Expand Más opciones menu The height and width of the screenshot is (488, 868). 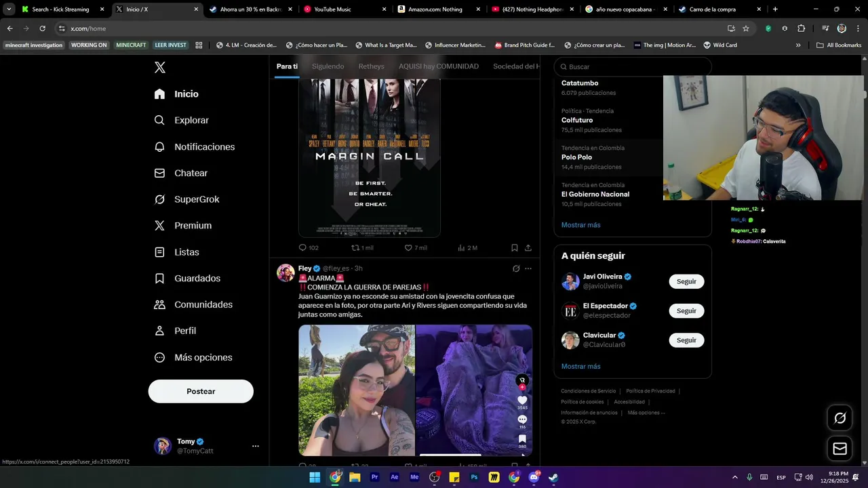pyautogui.click(x=193, y=357)
